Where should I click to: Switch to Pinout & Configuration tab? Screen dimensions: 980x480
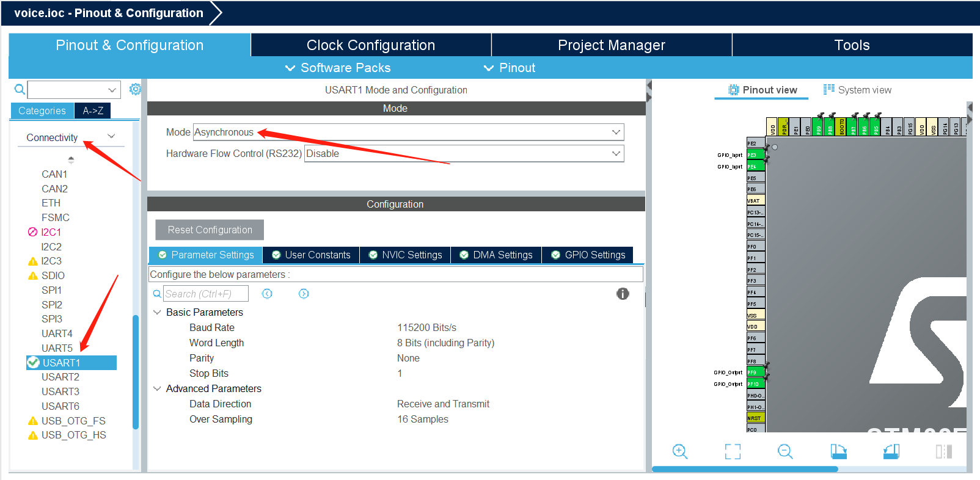tap(130, 45)
